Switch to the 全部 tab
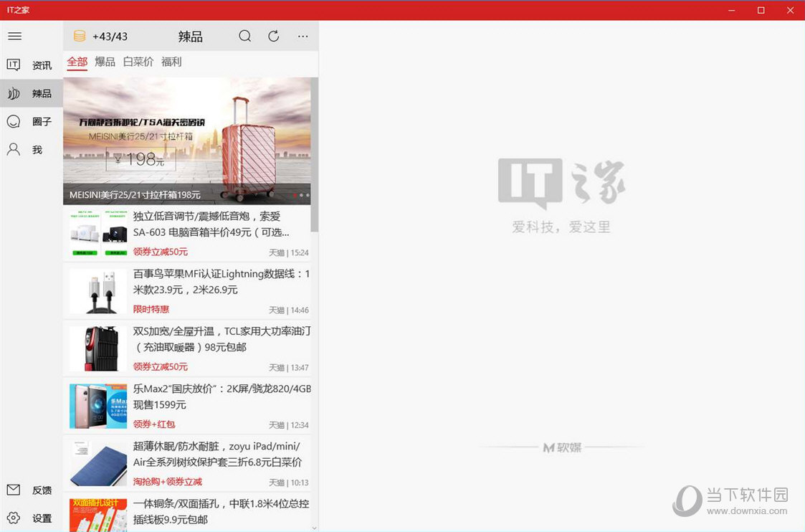805x532 pixels. pos(77,62)
